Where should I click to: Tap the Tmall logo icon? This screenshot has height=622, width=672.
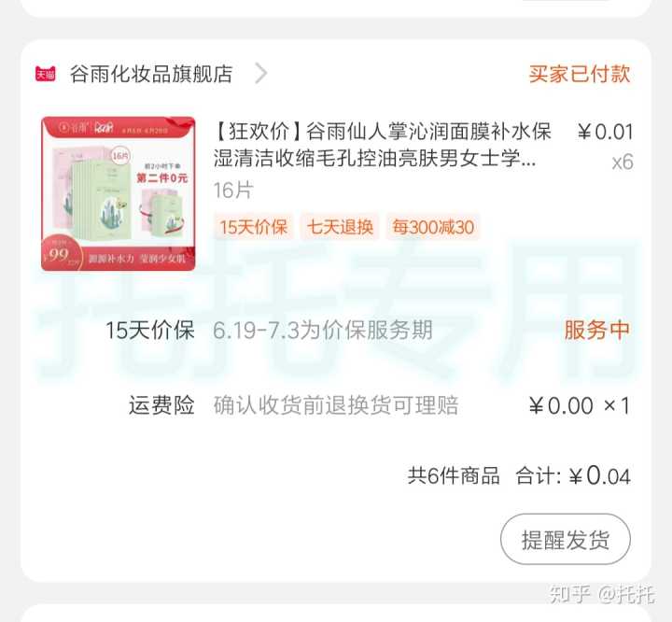(46, 74)
